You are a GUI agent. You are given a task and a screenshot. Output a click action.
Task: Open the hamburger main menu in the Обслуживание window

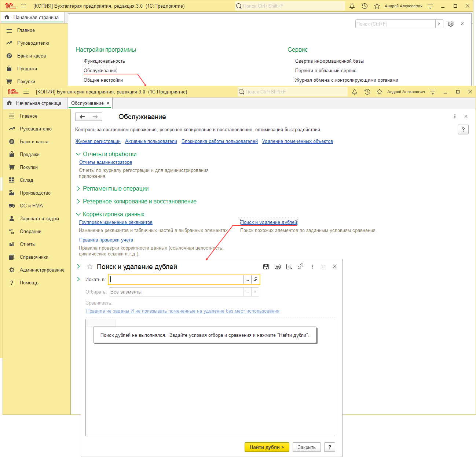tap(26, 92)
